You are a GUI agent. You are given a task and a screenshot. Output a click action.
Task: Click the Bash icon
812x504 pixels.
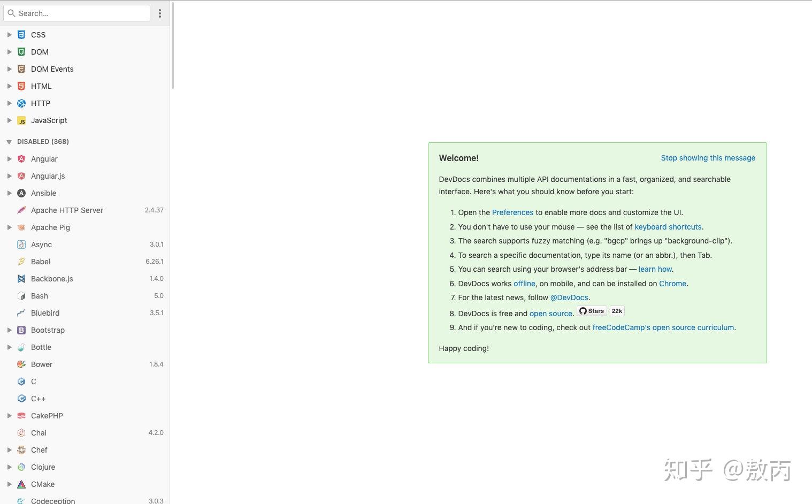point(21,296)
